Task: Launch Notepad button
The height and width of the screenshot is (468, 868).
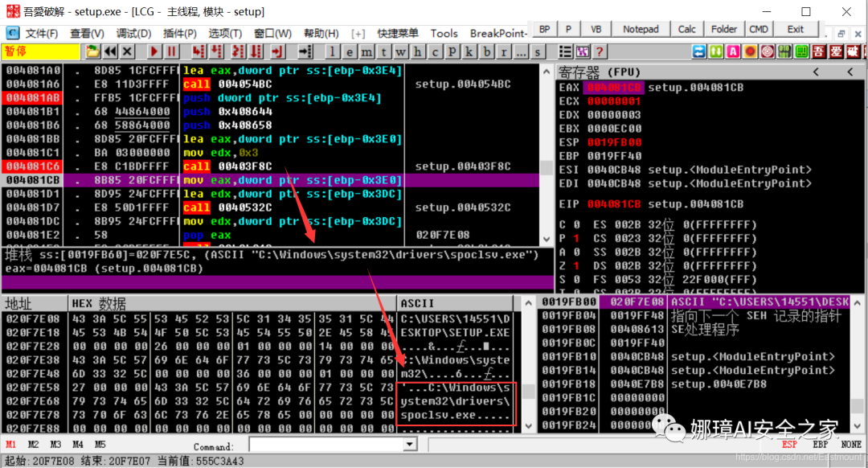Action: coord(641,29)
